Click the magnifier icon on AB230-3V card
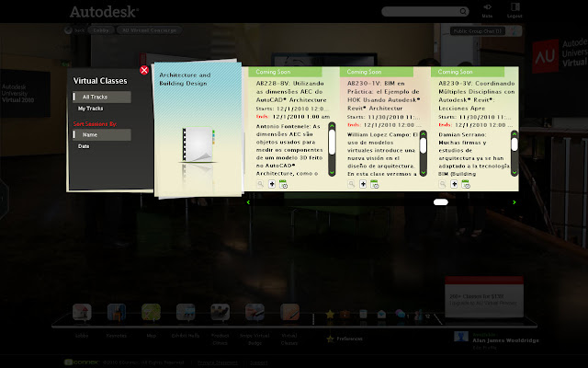Screen dimensions: 588x368 click(443, 184)
